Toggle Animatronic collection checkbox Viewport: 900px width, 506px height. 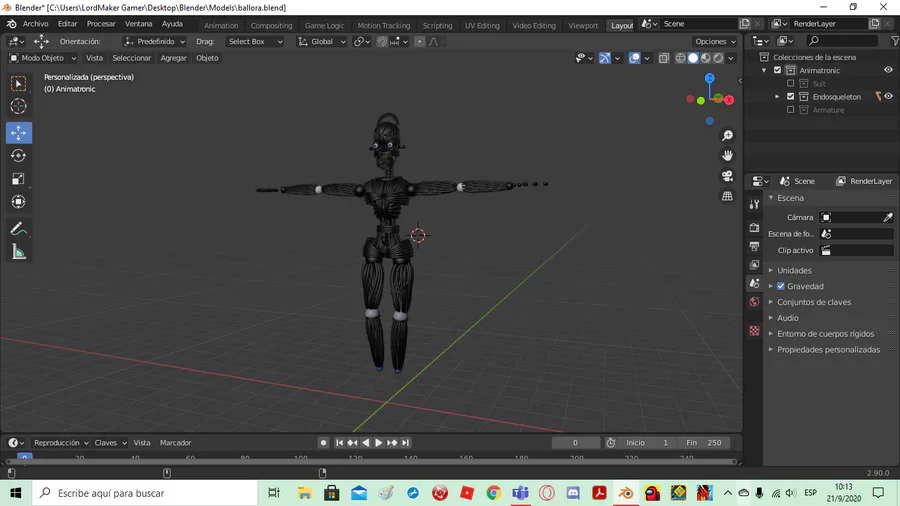(x=778, y=70)
